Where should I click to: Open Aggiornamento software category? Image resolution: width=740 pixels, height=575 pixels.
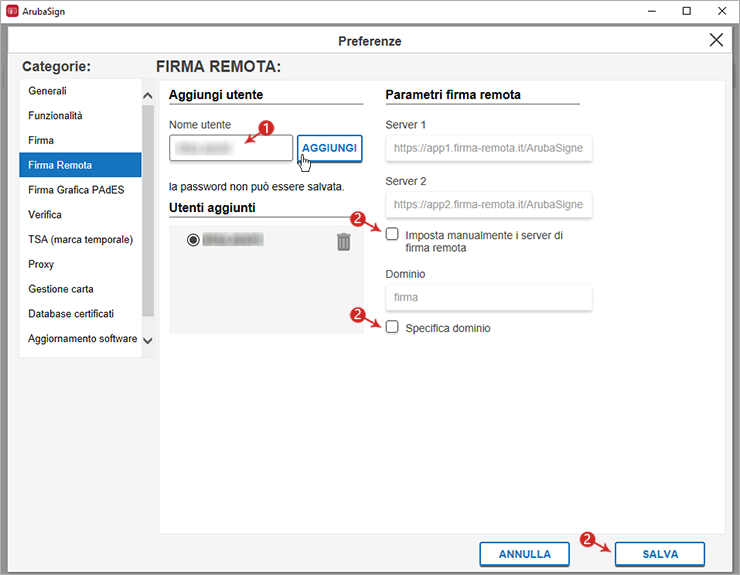(x=80, y=338)
